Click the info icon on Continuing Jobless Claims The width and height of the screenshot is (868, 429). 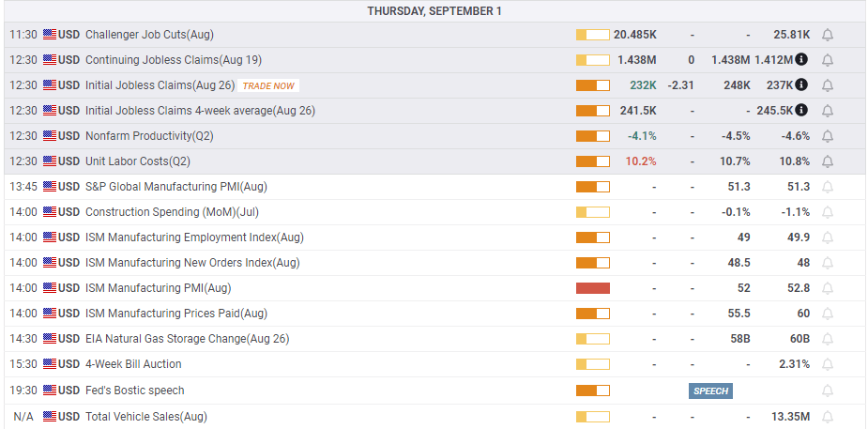[801, 60]
